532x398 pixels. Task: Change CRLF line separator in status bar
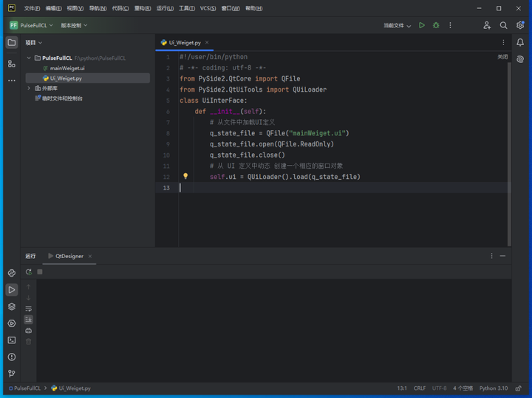pyautogui.click(x=420, y=388)
